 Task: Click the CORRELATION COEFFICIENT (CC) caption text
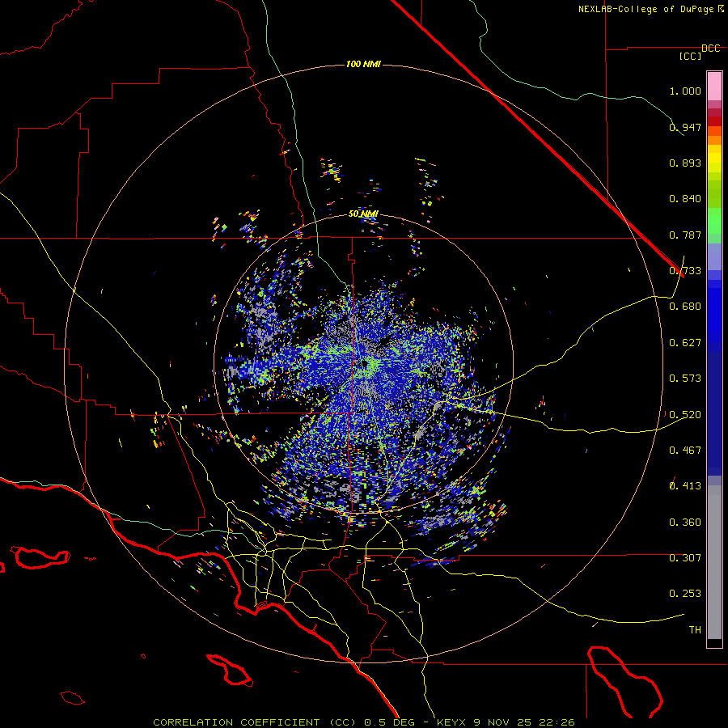pyautogui.click(x=254, y=722)
